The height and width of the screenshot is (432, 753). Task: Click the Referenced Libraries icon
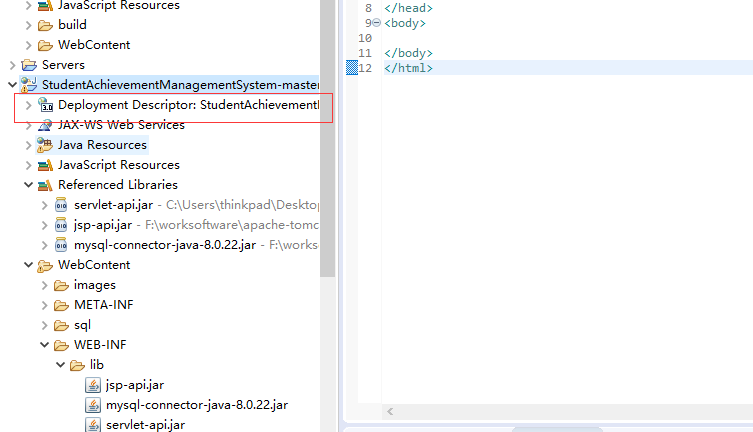point(45,185)
